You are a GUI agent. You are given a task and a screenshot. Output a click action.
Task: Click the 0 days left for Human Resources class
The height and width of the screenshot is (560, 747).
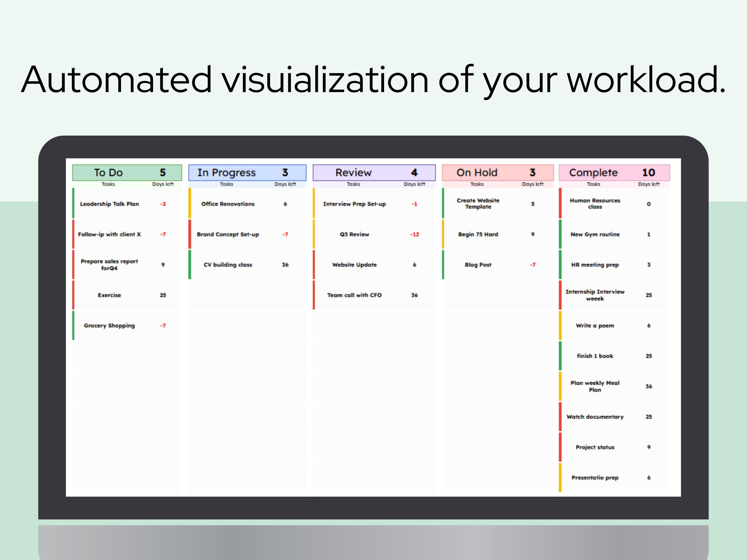pos(649,204)
